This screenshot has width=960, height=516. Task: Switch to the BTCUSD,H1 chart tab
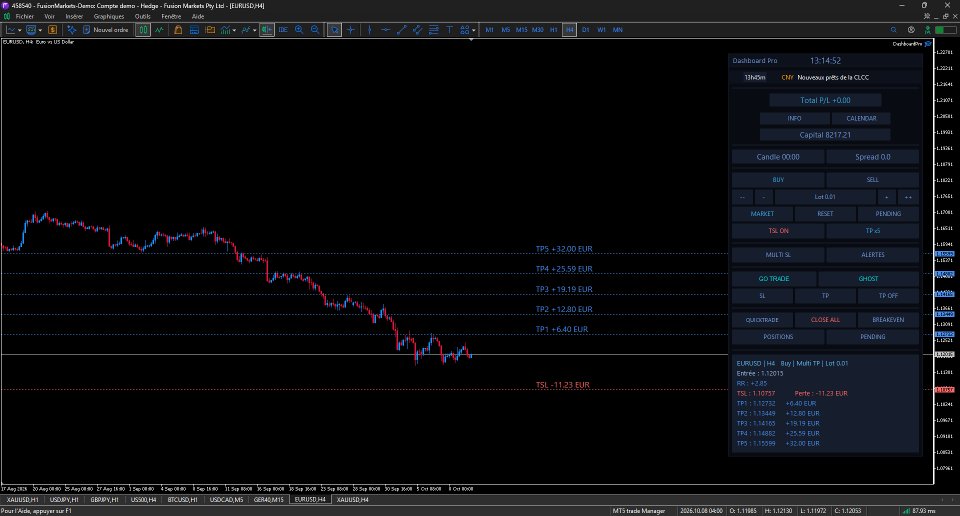(x=182, y=499)
